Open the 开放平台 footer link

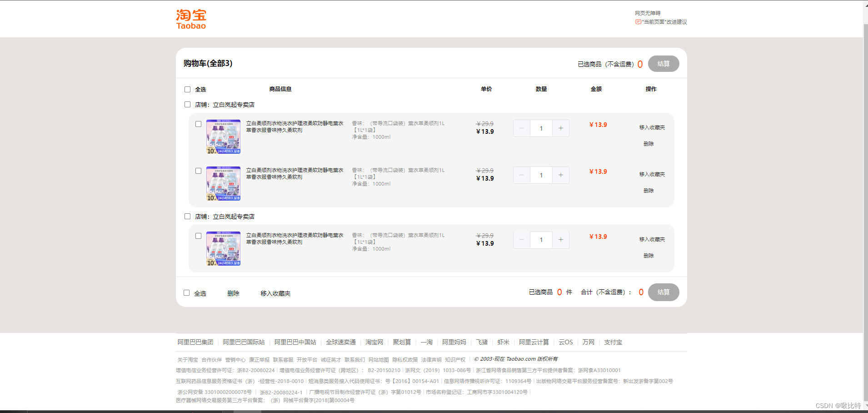[307, 360]
